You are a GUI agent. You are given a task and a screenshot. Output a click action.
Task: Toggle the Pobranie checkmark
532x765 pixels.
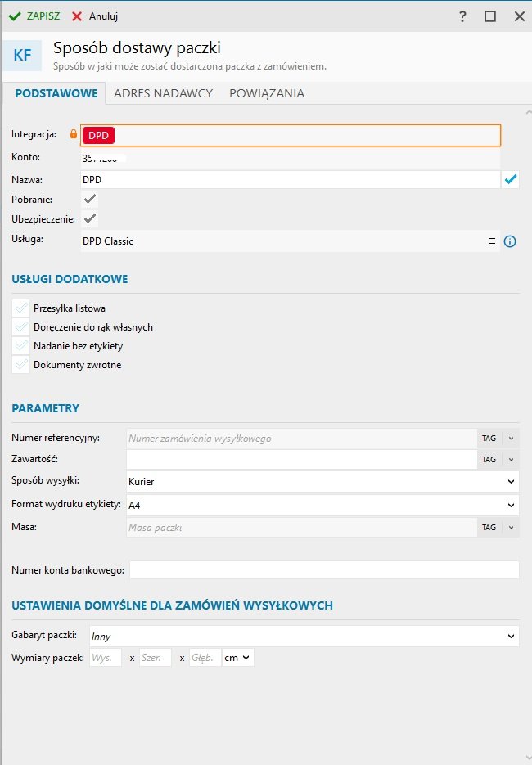[90, 199]
